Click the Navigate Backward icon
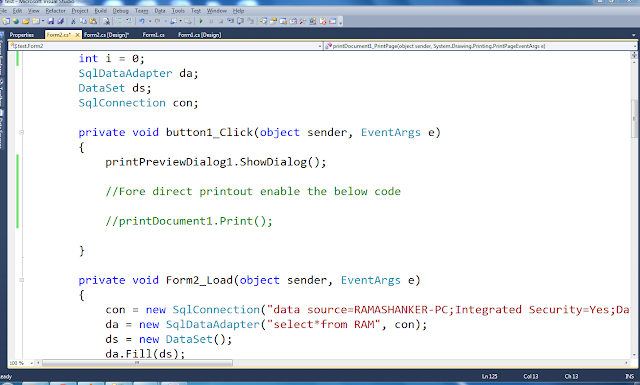 point(174,21)
